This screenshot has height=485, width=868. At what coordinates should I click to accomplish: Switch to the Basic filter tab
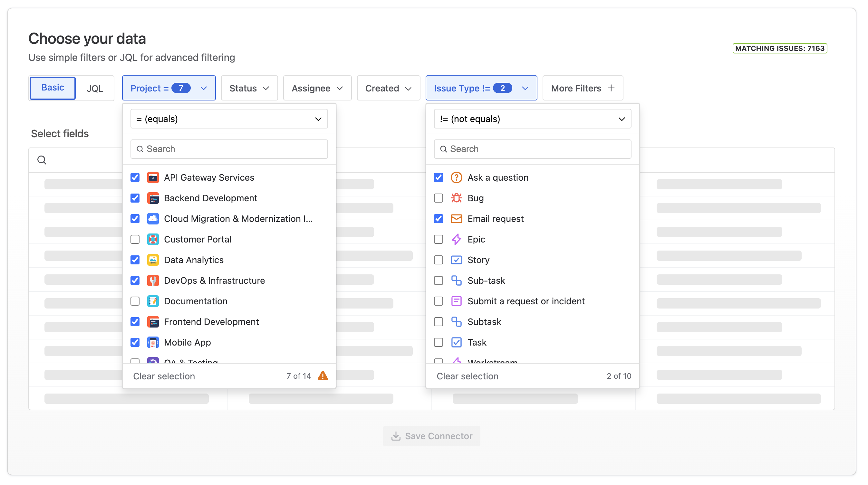(x=53, y=88)
